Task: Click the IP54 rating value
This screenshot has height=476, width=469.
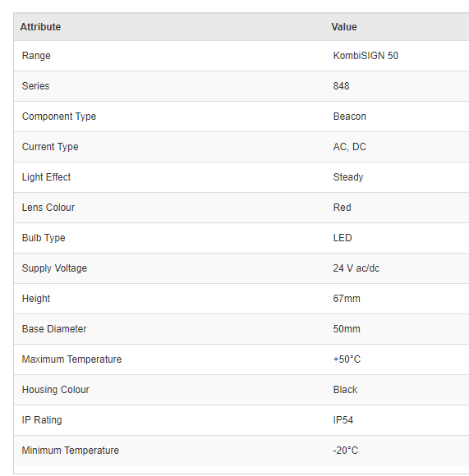Action: click(x=343, y=420)
